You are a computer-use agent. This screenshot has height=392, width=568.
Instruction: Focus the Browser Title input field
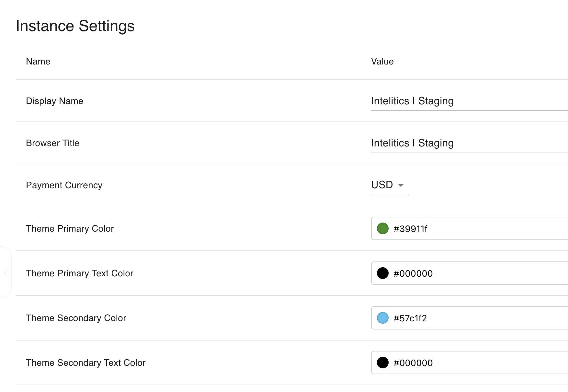(466, 143)
